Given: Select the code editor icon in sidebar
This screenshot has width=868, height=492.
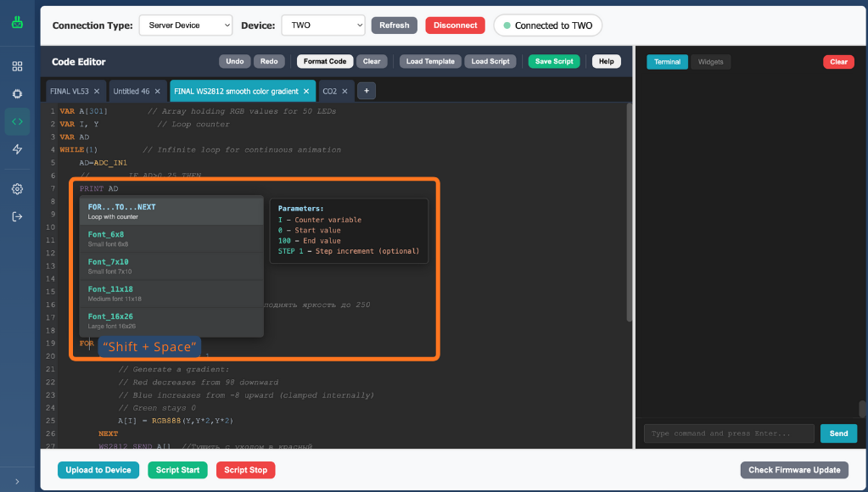Looking at the screenshot, I should tap(17, 121).
